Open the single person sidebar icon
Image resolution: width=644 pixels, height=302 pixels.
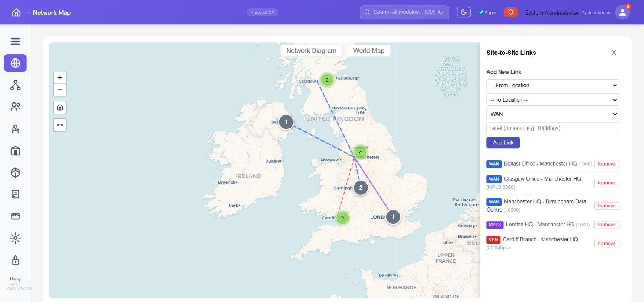point(15,129)
